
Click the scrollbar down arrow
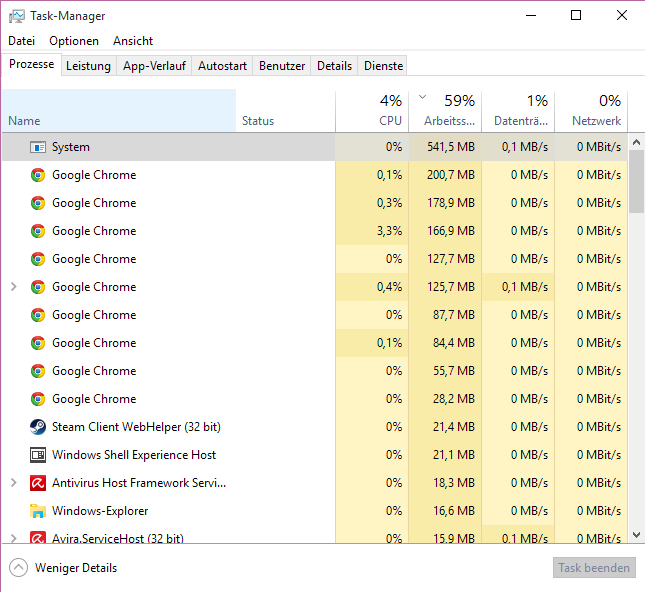click(x=636, y=535)
